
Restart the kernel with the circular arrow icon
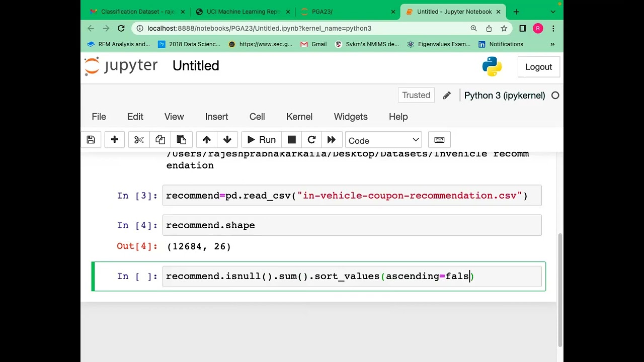click(x=311, y=140)
